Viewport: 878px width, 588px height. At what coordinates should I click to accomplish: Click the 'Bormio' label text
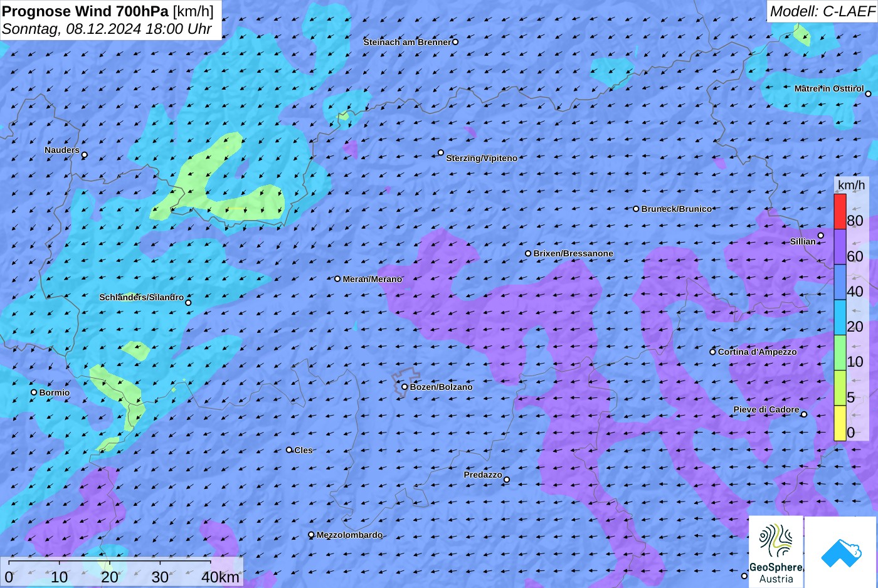[55, 392]
